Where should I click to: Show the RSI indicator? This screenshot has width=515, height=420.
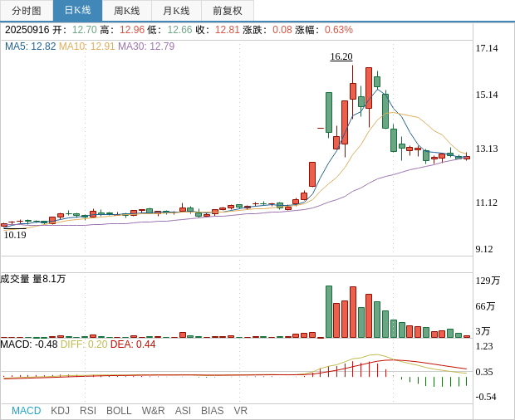pos(88,411)
